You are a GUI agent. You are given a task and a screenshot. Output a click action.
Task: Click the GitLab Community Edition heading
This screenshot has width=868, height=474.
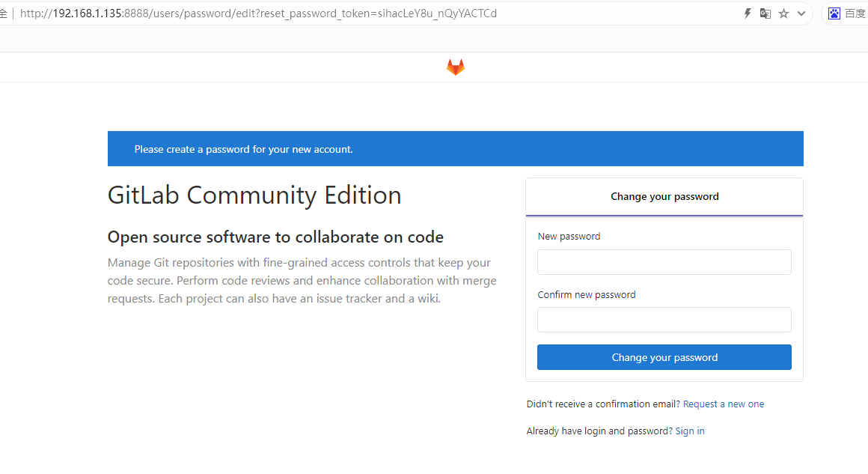254,195
